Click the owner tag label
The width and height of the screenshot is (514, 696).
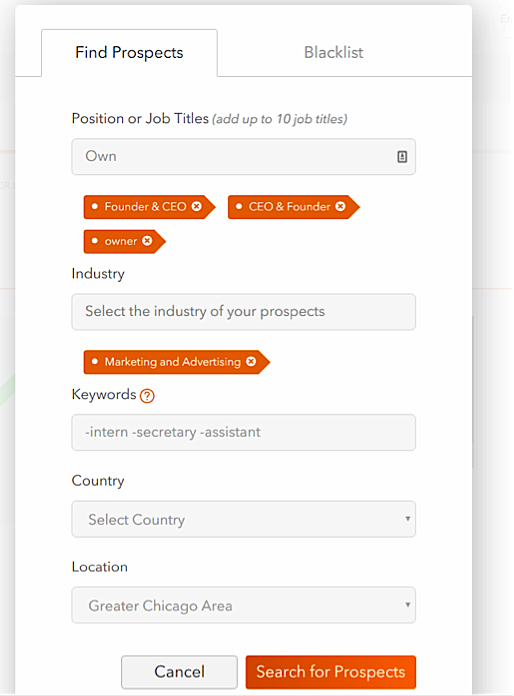[121, 241]
